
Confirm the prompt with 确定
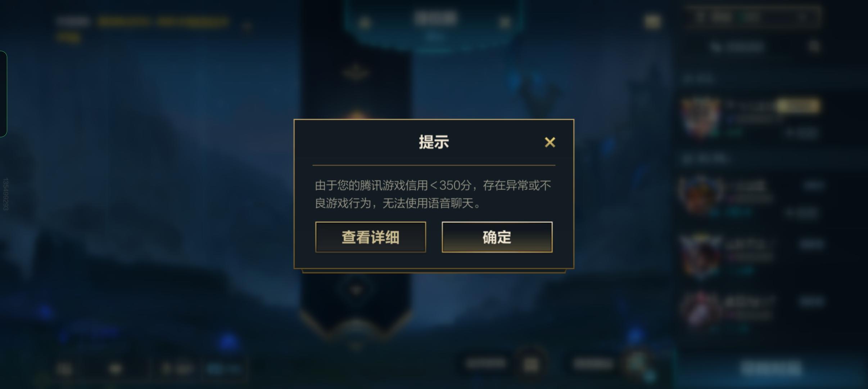tap(497, 237)
